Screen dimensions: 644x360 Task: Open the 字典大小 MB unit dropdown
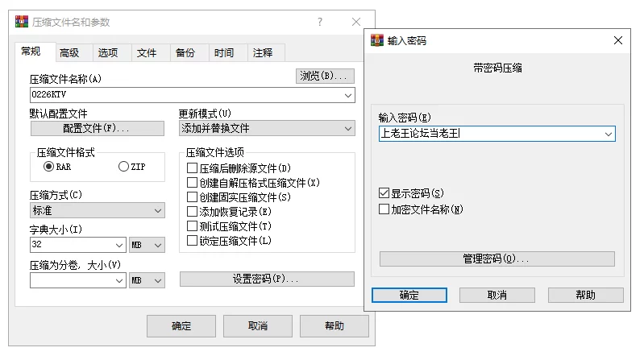[x=158, y=244]
